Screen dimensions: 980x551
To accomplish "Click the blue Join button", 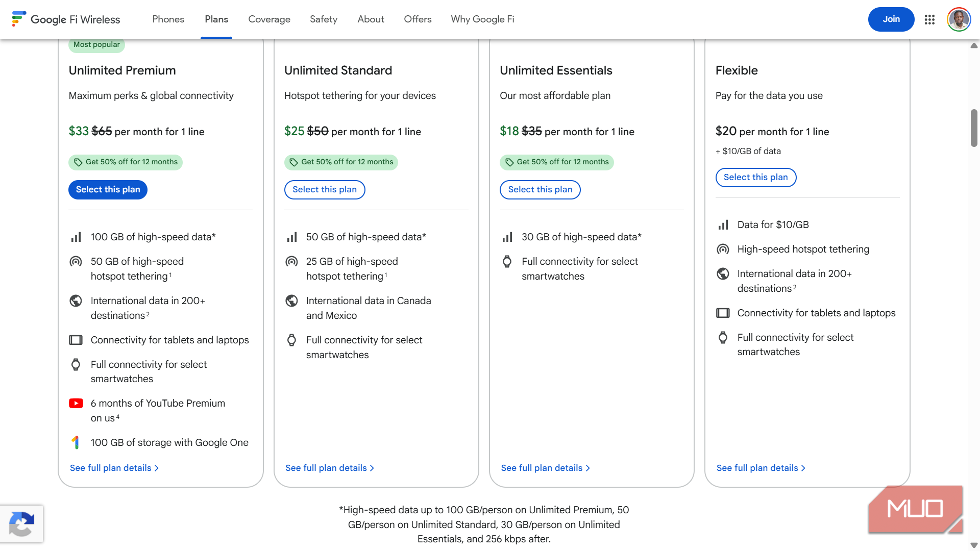I will (891, 19).
